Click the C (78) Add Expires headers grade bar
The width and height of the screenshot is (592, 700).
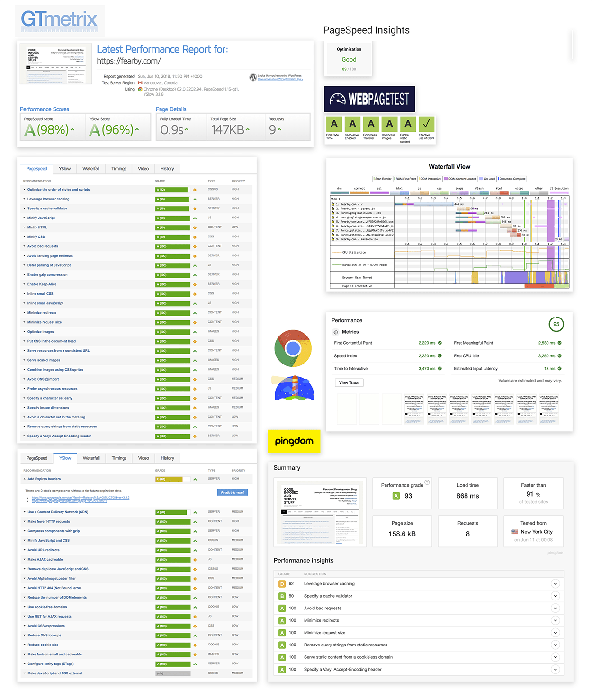(x=173, y=479)
